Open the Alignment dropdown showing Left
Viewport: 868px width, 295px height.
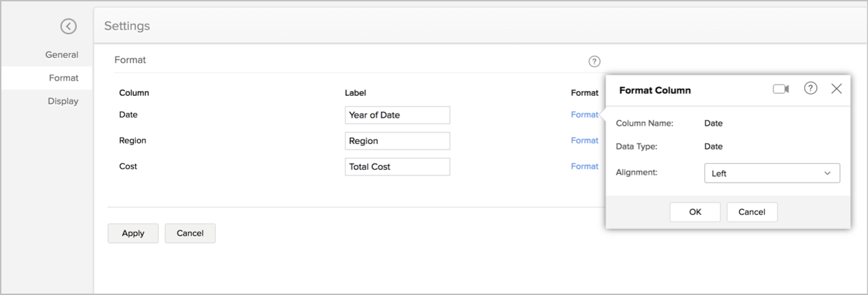(x=772, y=173)
